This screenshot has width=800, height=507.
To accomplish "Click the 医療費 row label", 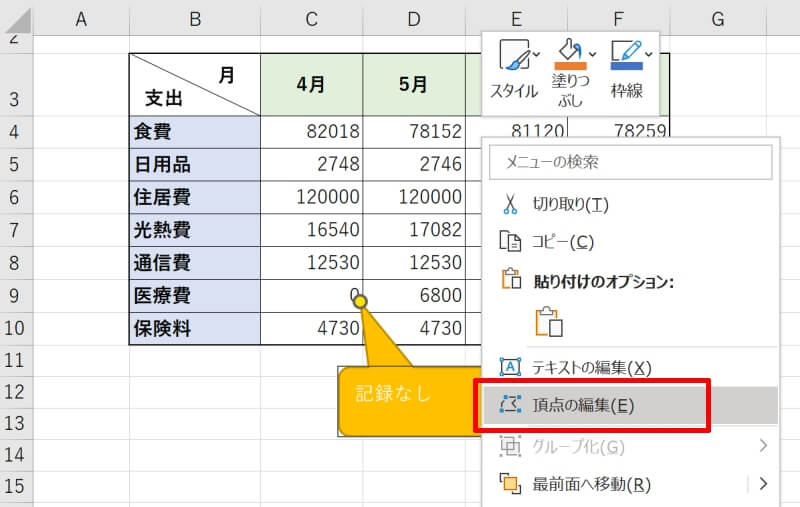I will click(x=195, y=295).
